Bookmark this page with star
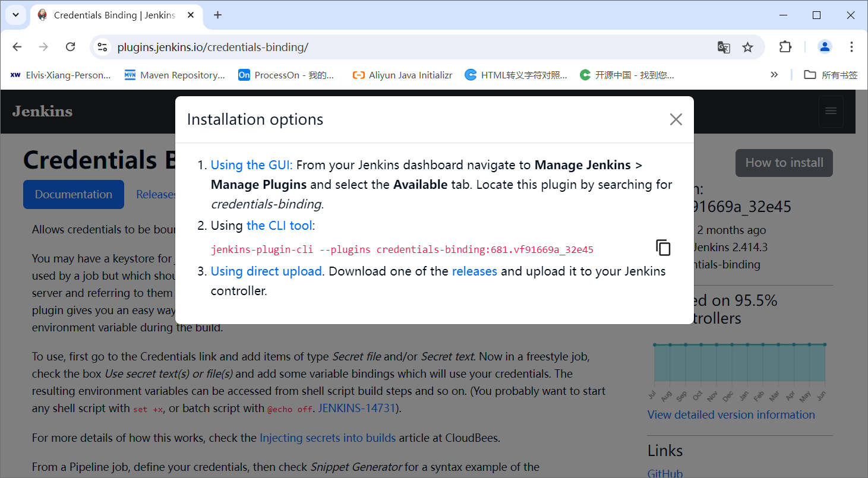The height and width of the screenshot is (478, 868). point(748,47)
